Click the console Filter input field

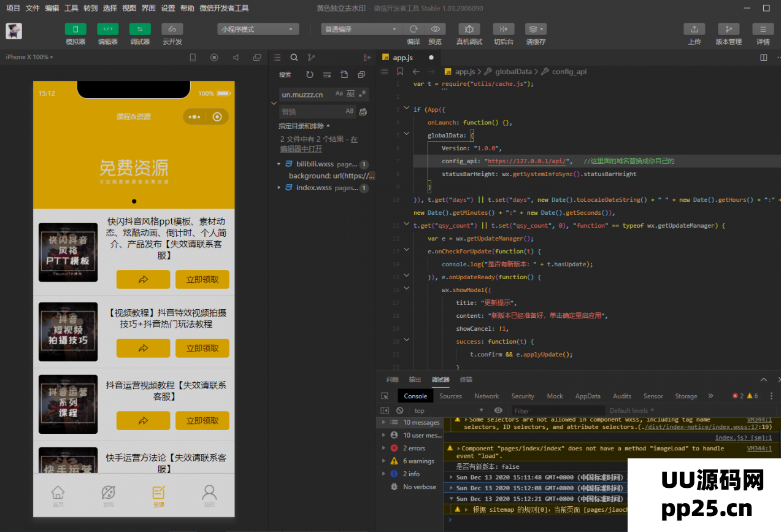[x=555, y=411]
